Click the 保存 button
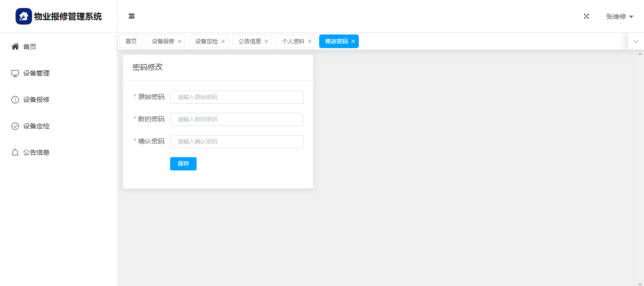Viewport: 644px width, 286px height. click(x=183, y=164)
